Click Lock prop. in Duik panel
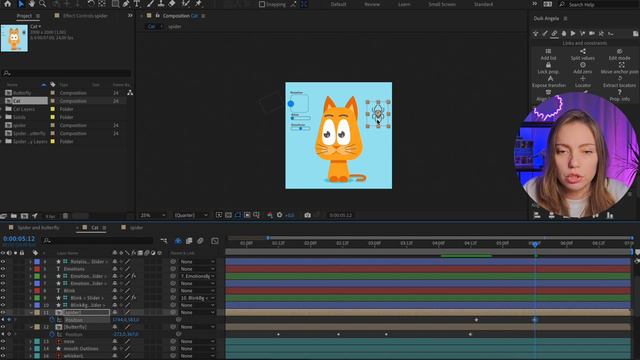The image size is (640, 360). click(548, 68)
